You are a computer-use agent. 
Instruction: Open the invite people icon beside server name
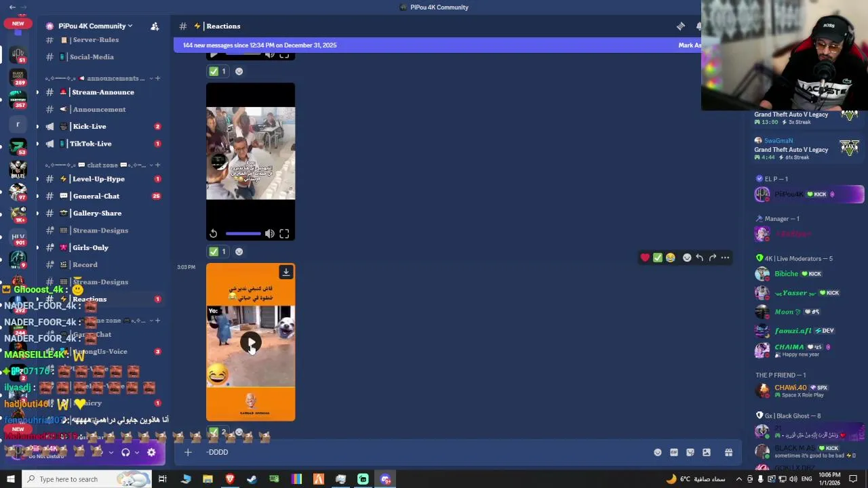[155, 26]
